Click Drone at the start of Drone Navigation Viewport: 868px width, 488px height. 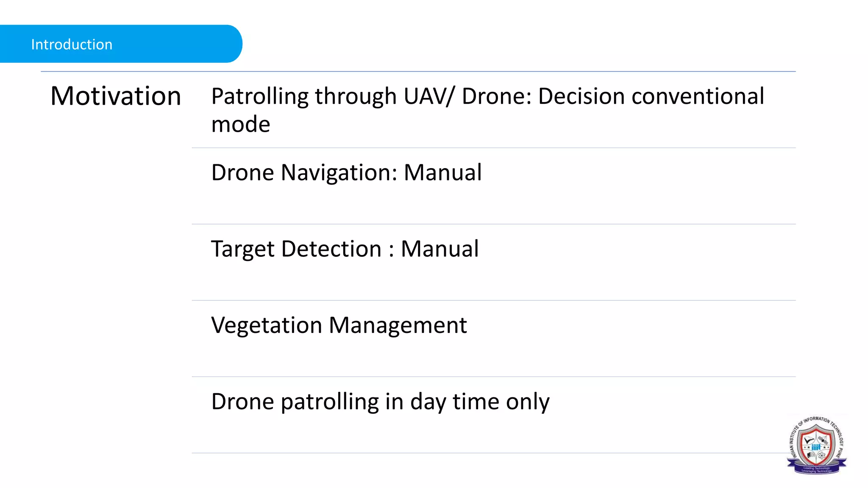242,172
